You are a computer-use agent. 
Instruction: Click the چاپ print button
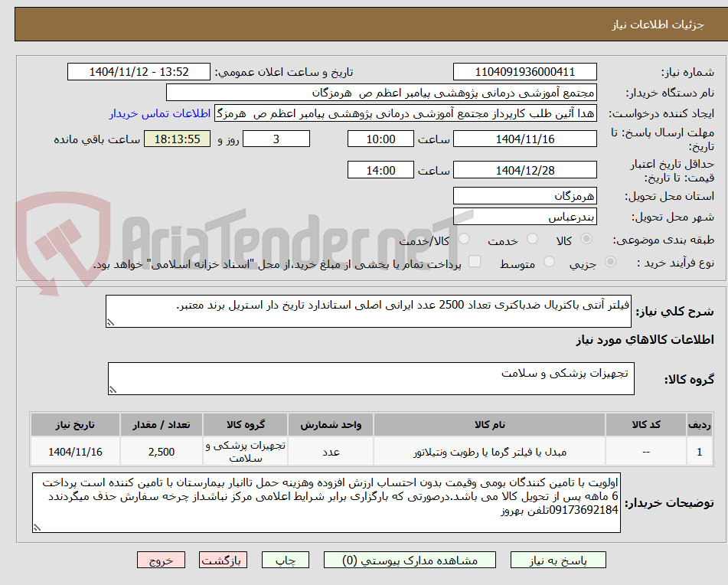tap(286, 560)
